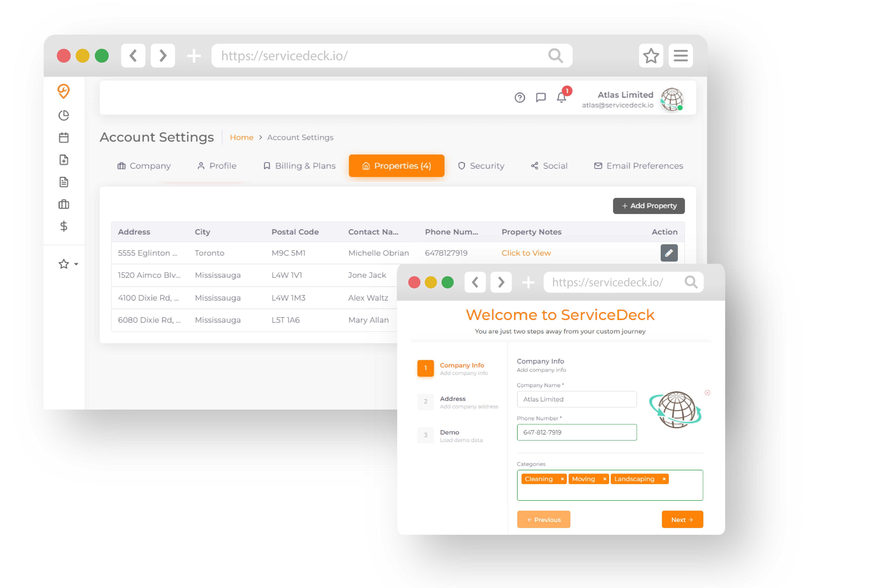Viewport: 874px width, 588px height.
Task: Switch to the Profile tab
Action: tap(217, 166)
